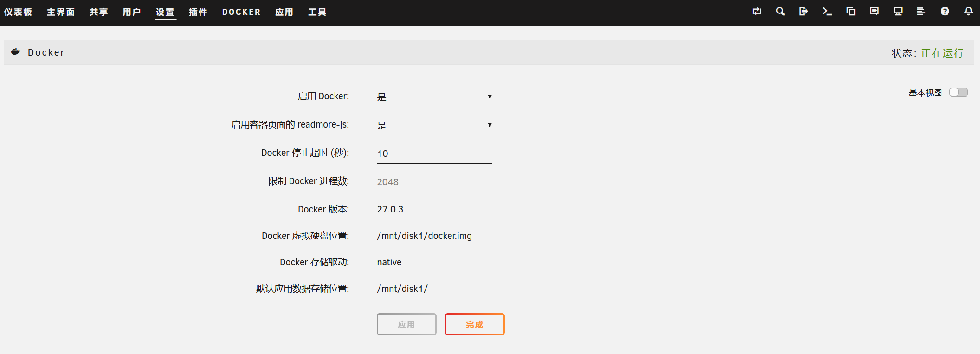Click the 设置 menu item

point(166,13)
